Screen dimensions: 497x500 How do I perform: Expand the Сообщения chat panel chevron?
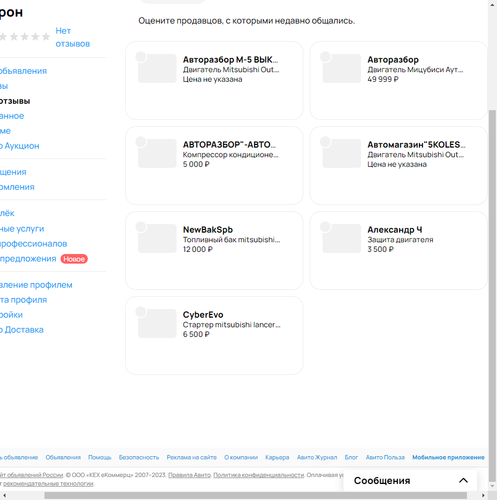pos(463,480)
